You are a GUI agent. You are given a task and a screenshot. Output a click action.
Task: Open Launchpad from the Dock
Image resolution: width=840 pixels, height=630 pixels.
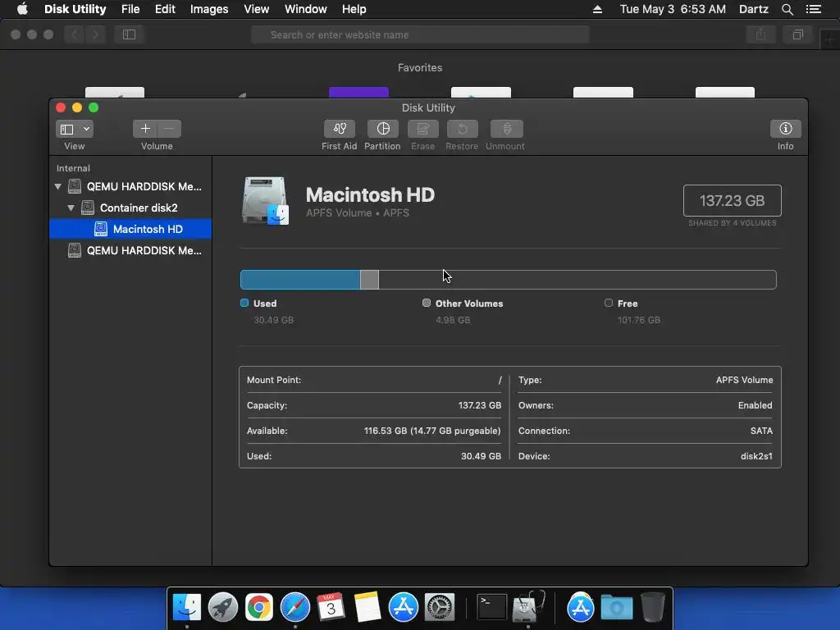click(x=223, y=607)
